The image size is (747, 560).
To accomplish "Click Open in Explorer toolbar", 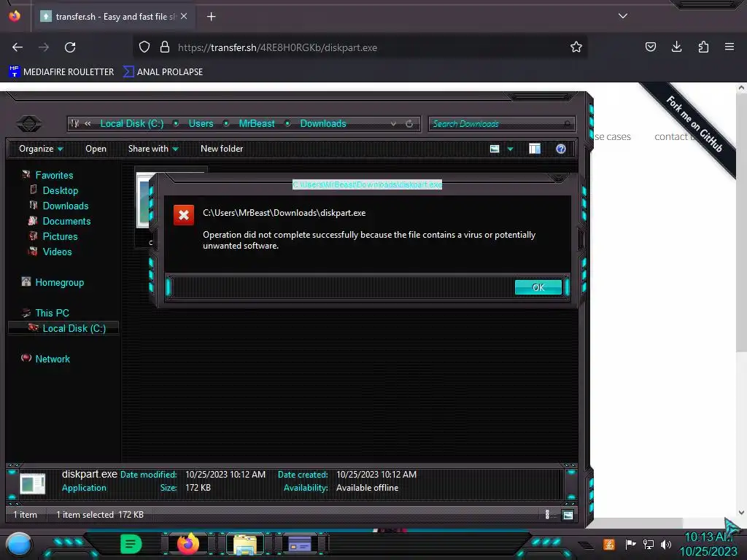I will 96,149.
